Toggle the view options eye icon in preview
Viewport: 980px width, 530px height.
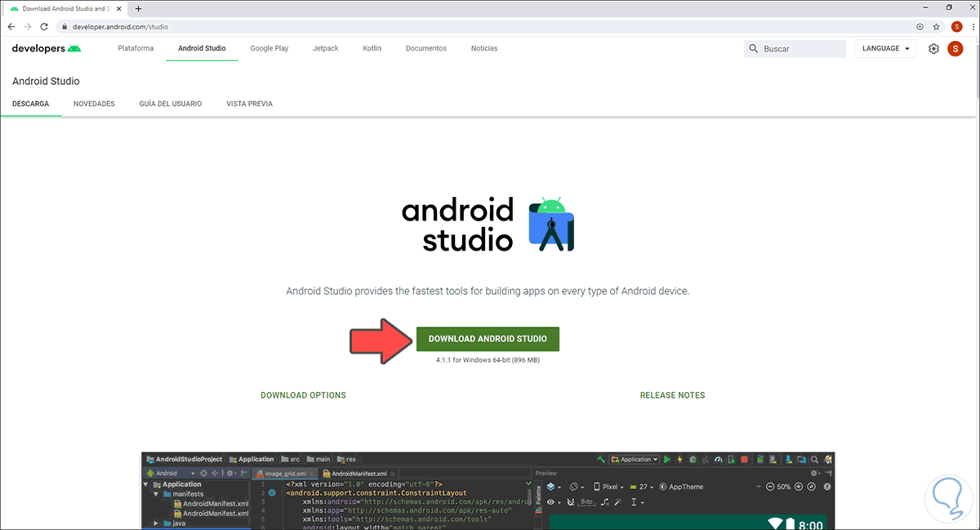550,502
